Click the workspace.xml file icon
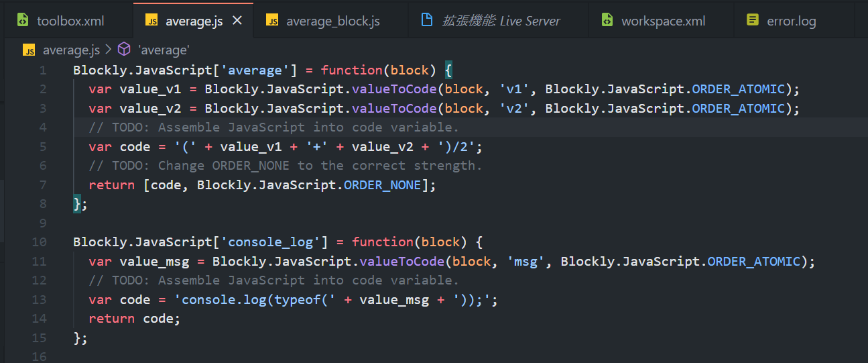The image size is (868, 363). (607, 21)
